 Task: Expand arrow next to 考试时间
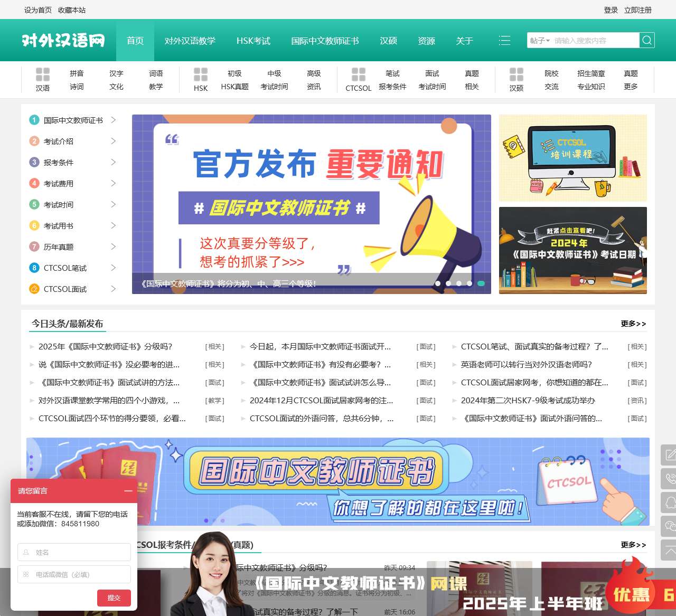pyautogui.click(x=113, y=204)
